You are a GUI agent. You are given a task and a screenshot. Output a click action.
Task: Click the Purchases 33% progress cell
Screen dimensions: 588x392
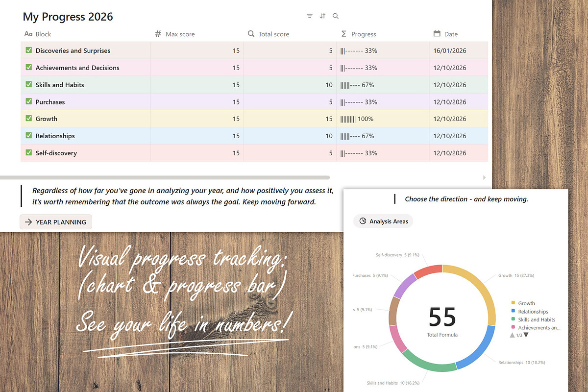(x=383, y=102)
